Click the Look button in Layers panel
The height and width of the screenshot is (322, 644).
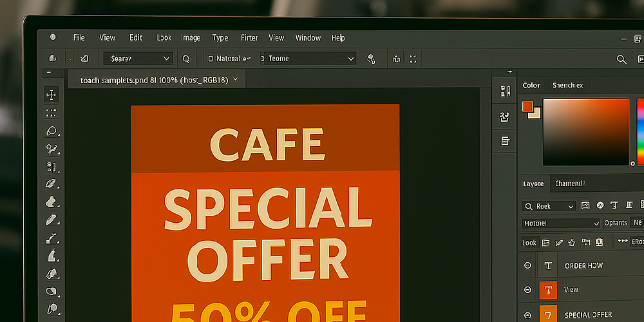tap(529, 243)
